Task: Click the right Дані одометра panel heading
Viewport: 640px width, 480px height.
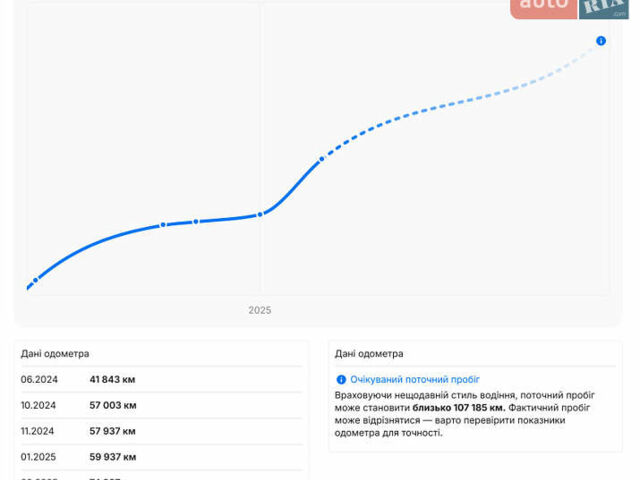Action: pos(369,353)
